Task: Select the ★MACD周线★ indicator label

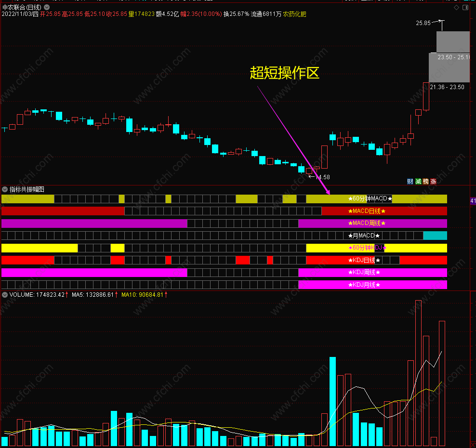Action: pyautogui.click(x=367, y=223)
